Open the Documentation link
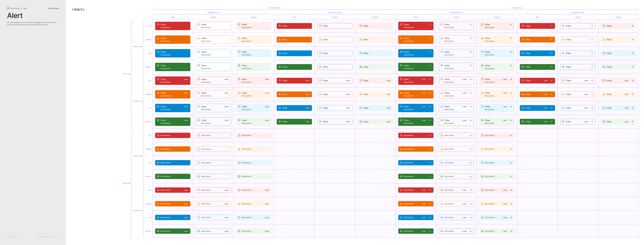This screenshot has width=644, height=245. click(54, 8)
